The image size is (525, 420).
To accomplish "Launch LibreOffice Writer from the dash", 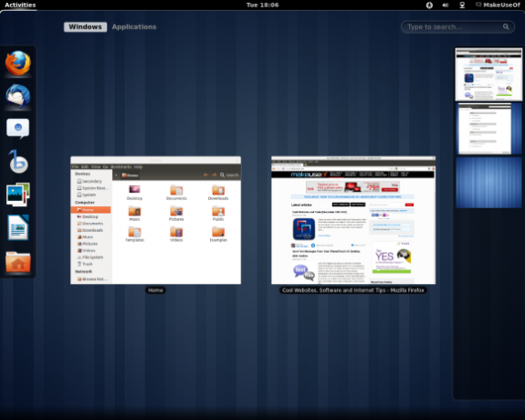I will coord(18,227).
